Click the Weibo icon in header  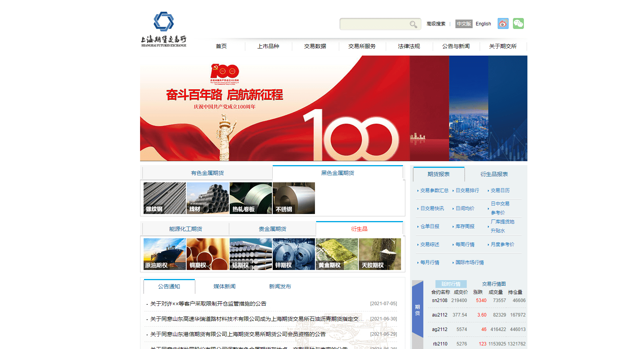pyautogui.click(x=503, y=23)
